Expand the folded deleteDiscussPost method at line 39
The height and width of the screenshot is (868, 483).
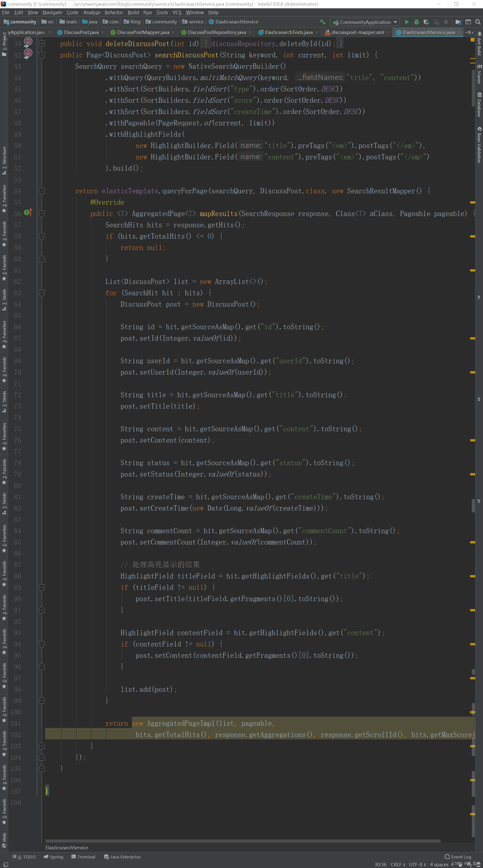(x=42, y=44)
